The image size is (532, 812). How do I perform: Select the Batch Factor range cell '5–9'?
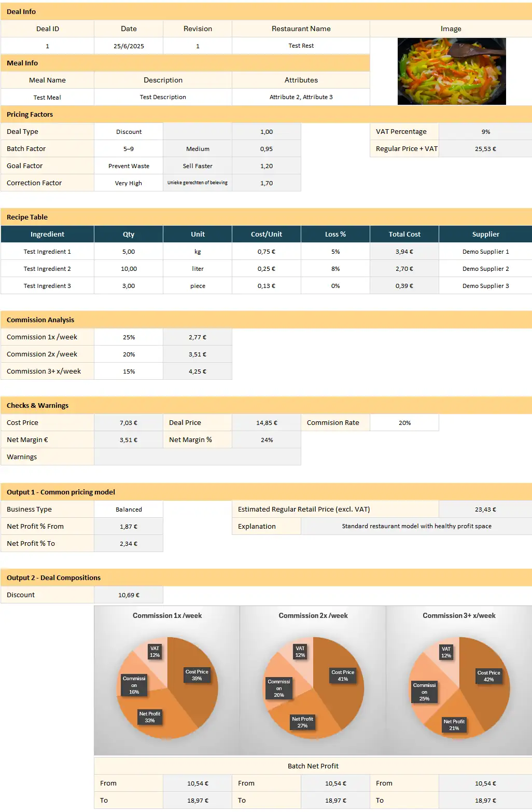click(x=129, y=149)
